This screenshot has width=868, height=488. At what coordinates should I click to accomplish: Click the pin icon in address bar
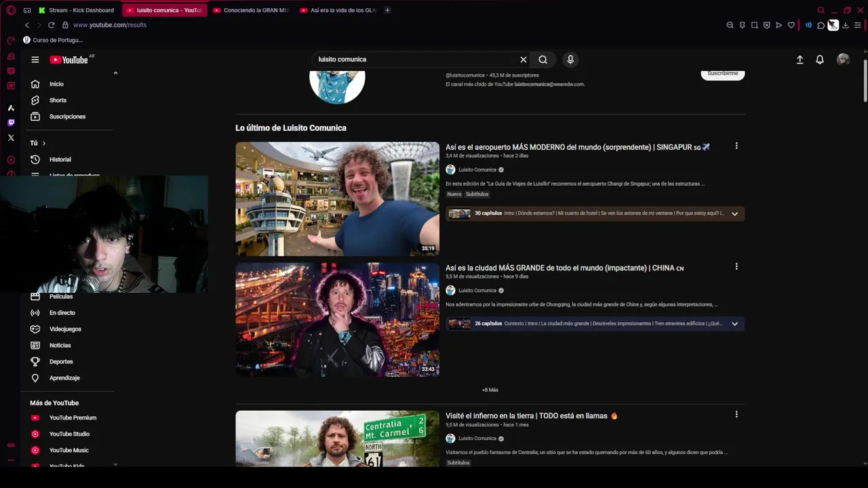[x=742, y=25]
